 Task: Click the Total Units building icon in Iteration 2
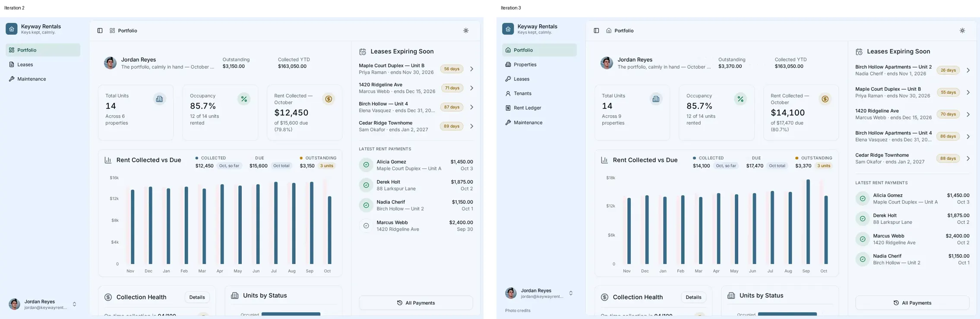tap(159, 99)
